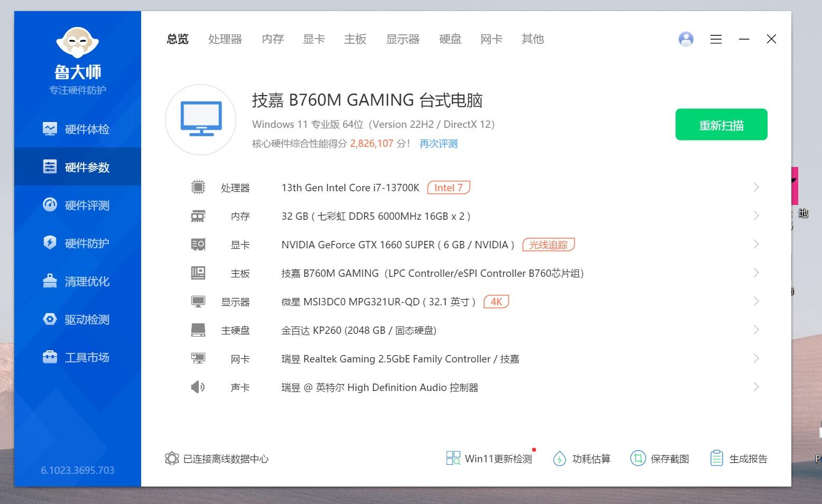This screenshot has width=822, height=504.
Task: Expand the 处理器 row arrow
Action: [756, 187]
